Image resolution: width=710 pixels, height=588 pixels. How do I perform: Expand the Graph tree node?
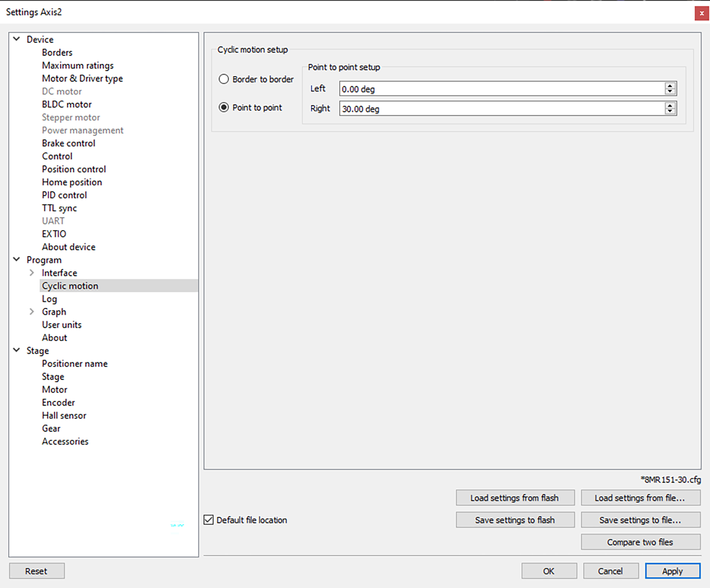(32, 311)
